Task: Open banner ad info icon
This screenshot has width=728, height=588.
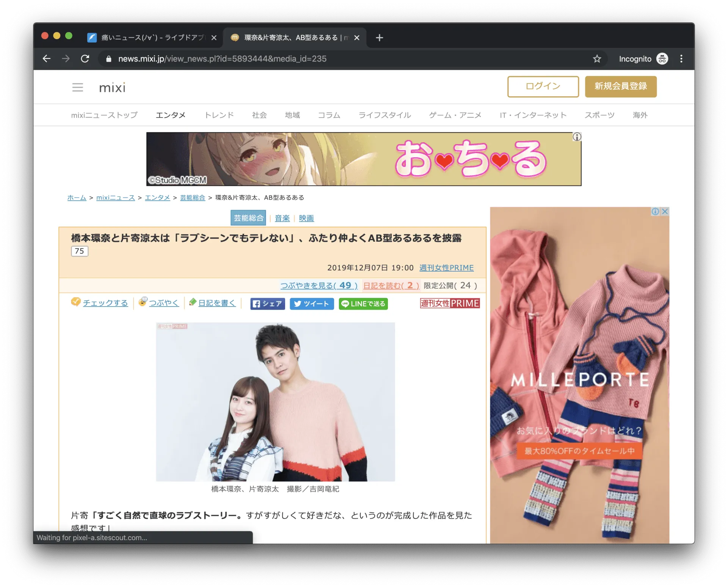Action: coord(577,137)
